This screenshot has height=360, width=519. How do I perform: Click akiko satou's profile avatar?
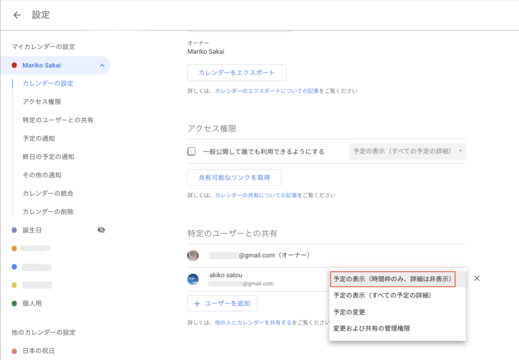point(193,279)
